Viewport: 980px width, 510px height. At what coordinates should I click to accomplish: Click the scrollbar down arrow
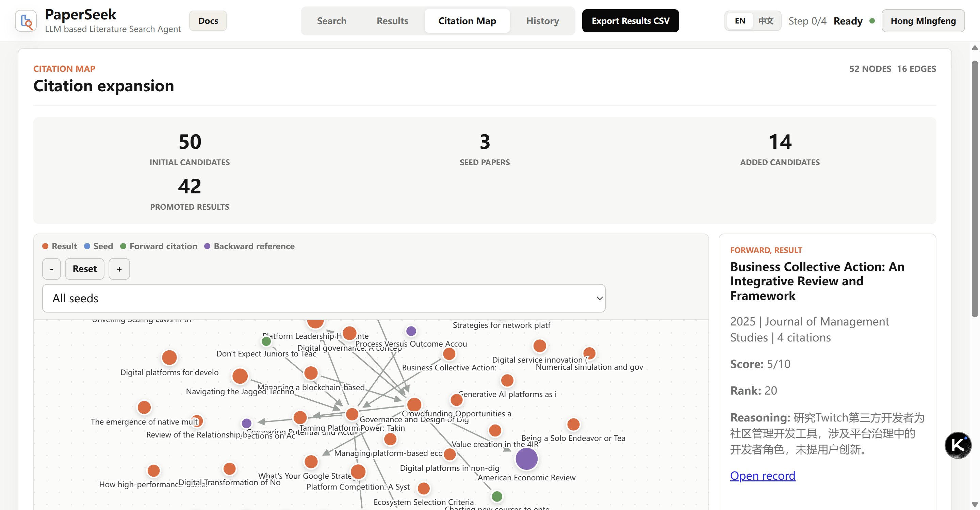(974, 505)
